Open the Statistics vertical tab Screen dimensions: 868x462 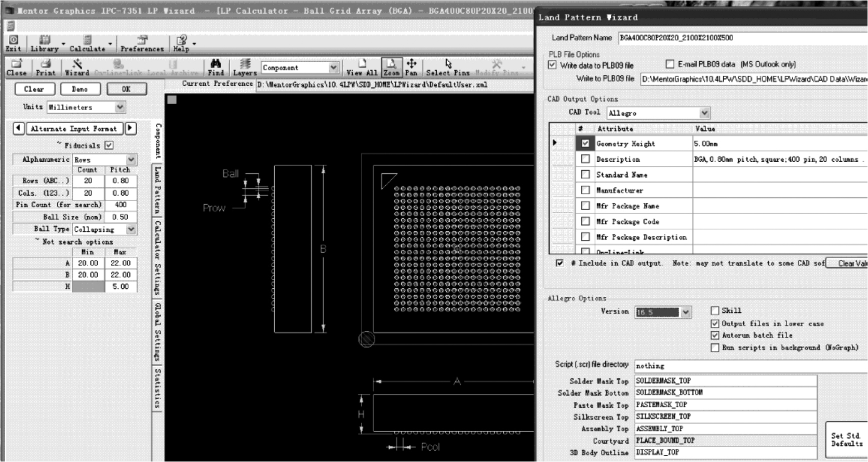click(158, 388)
